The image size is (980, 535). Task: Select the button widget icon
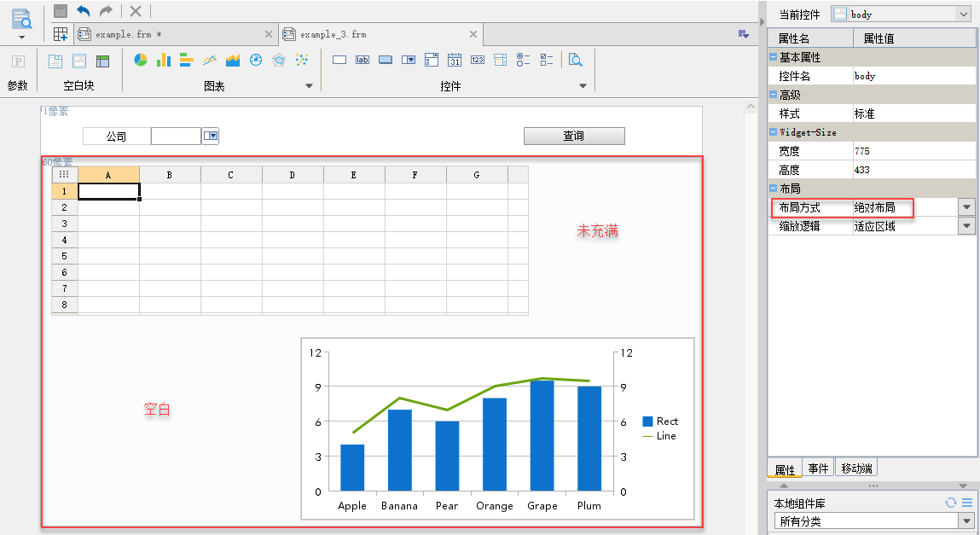[x=386, y=60]
